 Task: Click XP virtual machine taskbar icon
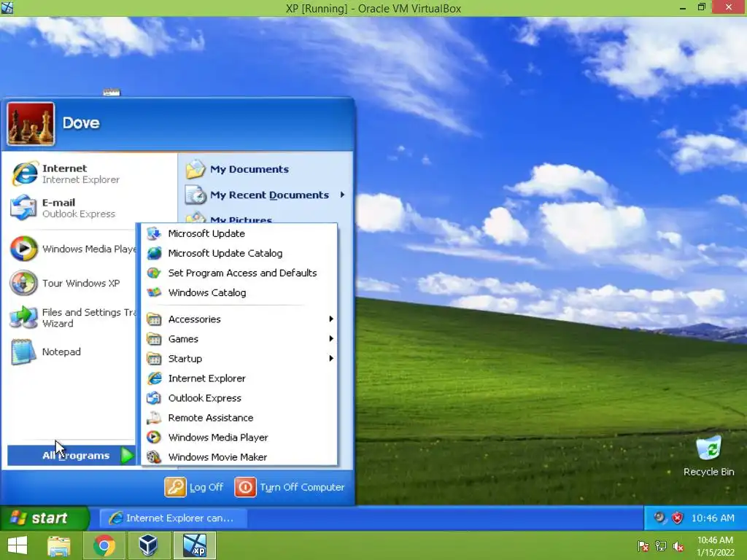194,545
